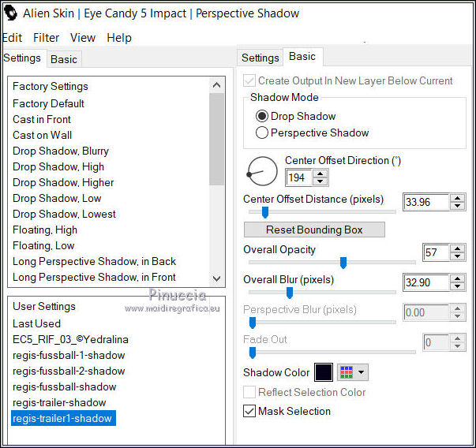Click the Factory Settings scroll down arrow

click(217, 278)
